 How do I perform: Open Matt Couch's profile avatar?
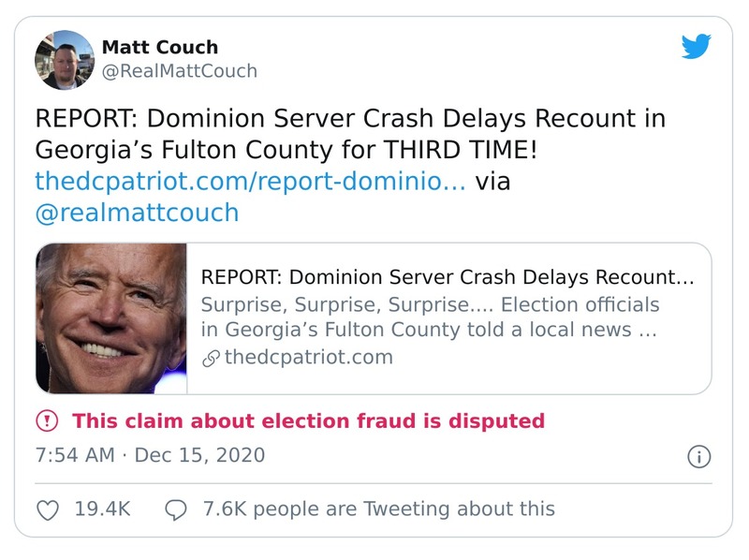[x=64, y=60]
